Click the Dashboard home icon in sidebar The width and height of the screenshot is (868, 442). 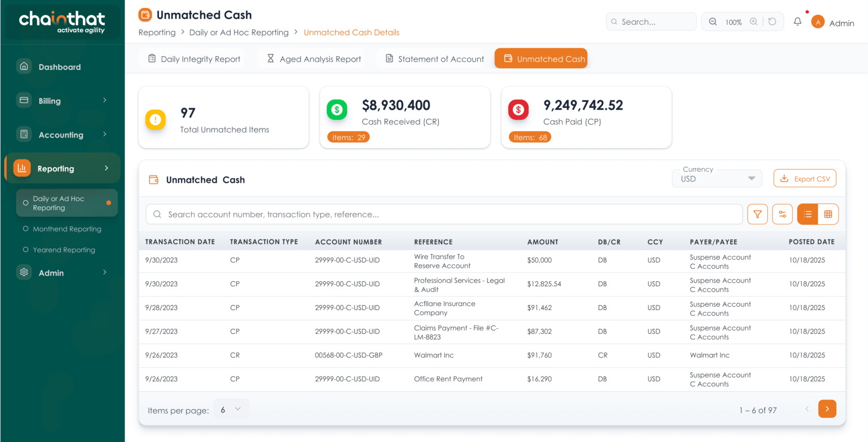point(24,66)
